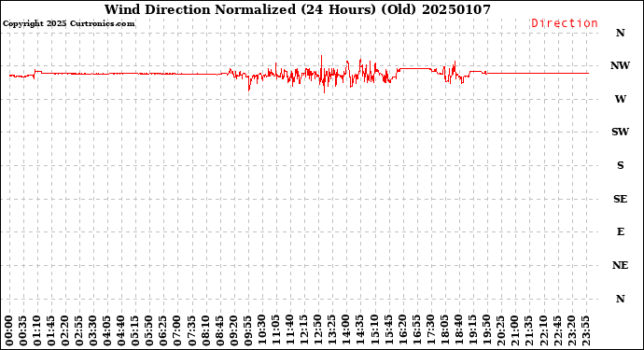Click the '09:20' time label

coord(233,331)
